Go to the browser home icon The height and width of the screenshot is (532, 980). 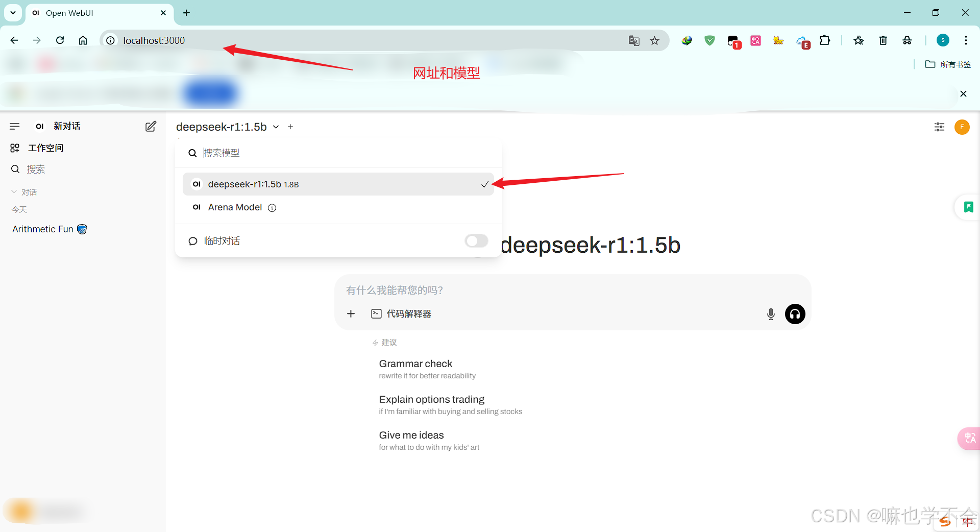click(83, 40)
